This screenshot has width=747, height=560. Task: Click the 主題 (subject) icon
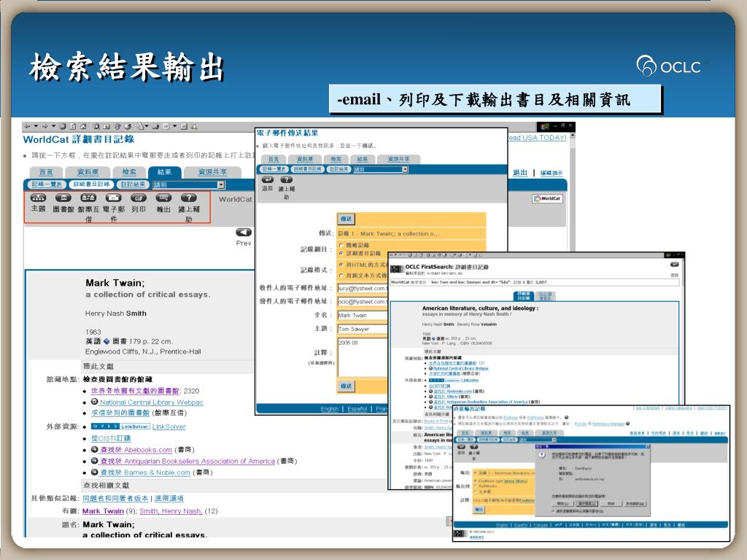point(38,198)
